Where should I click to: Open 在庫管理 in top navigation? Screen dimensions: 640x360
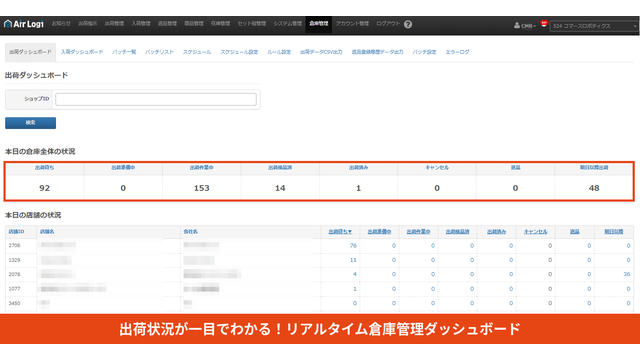pyautogui.click(x=220, y=24)
